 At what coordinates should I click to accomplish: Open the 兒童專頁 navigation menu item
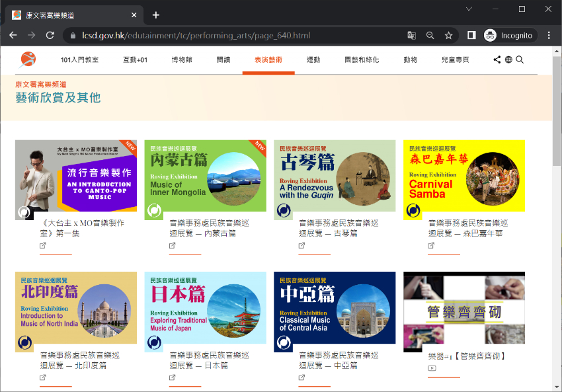pyautogui.click(x=455, y=59)
